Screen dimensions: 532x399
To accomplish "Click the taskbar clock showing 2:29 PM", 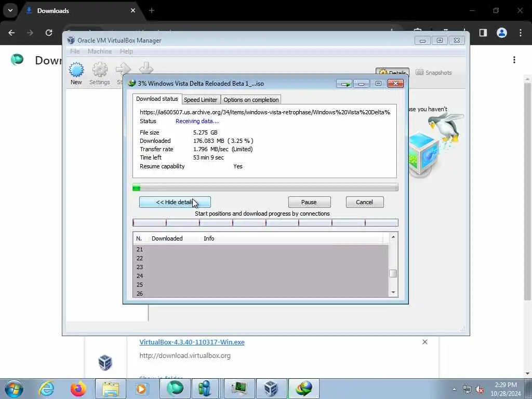I will [506, 389].
